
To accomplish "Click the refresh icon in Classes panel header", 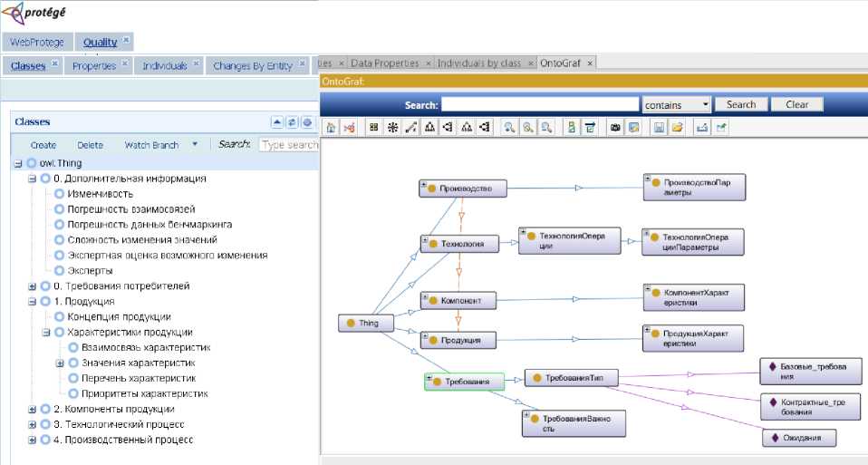I will coord(293,122).
